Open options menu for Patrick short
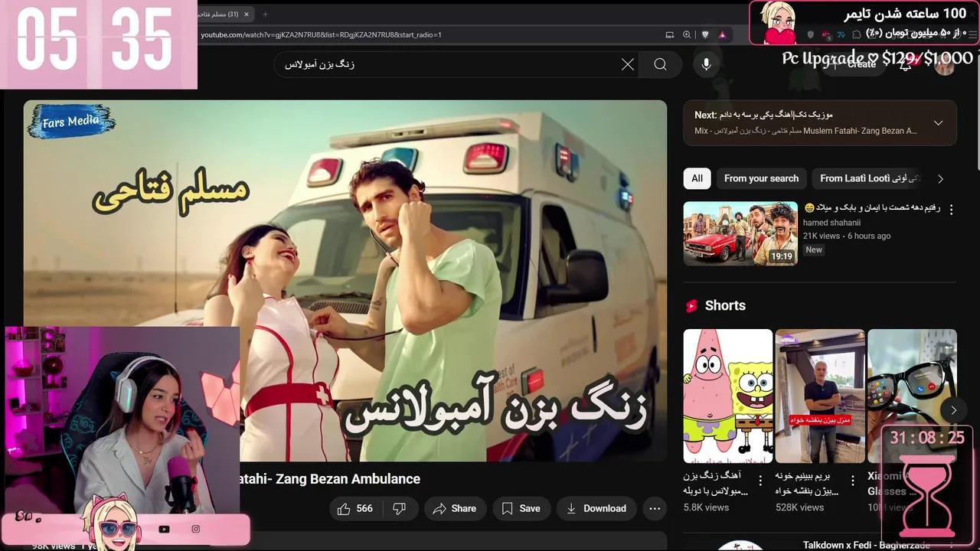The image size is (980, 551). pyautogui.click(x=760, y=481)
